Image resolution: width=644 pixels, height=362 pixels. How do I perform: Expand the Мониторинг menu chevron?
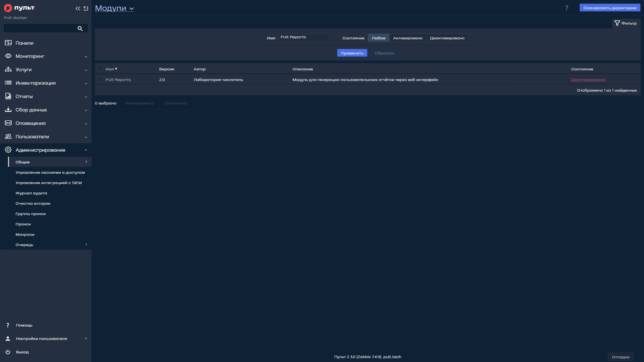pyautogui.click(x=86, y=57)
